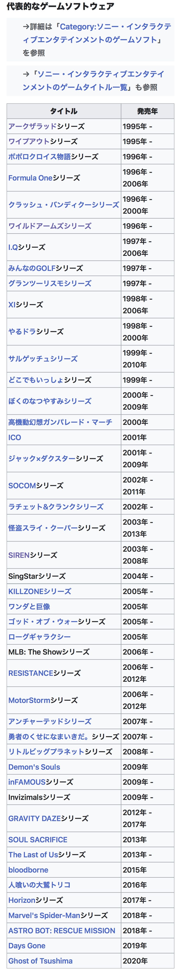Click the みんなのGOLF link
The height and width of the screenshot is (980, 181).
click(x=32, y=268)
